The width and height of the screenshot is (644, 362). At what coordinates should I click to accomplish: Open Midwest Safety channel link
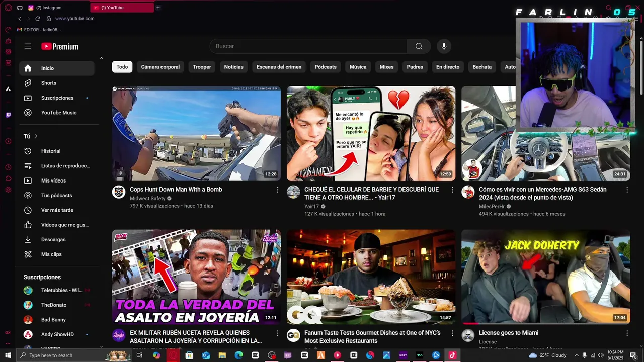coord(147,199)
